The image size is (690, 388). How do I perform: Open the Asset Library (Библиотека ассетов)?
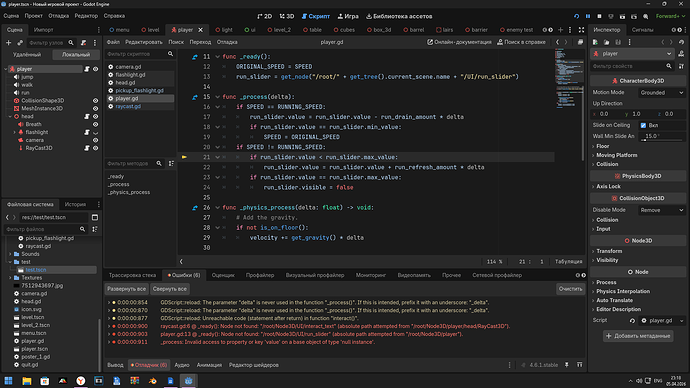(399, 16)
